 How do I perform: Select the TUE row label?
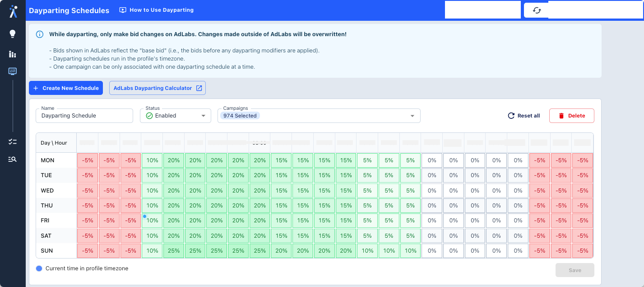(x=46, y=175)
